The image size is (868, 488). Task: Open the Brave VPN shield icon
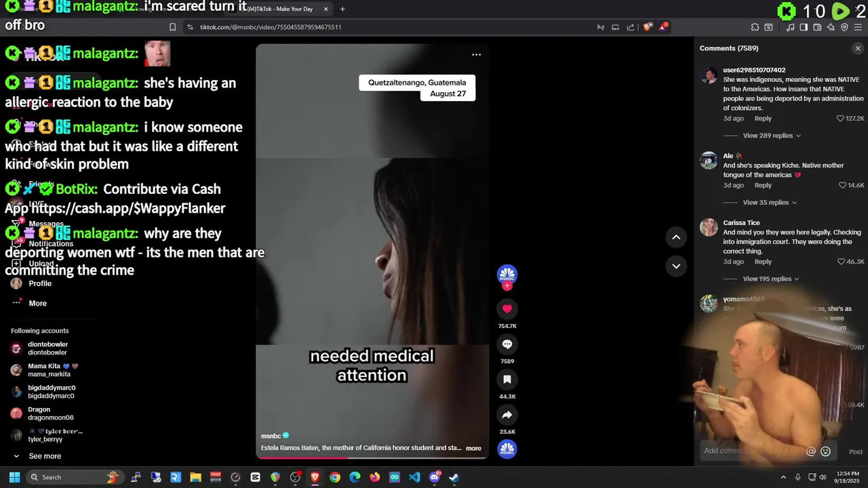pos(844,27)
